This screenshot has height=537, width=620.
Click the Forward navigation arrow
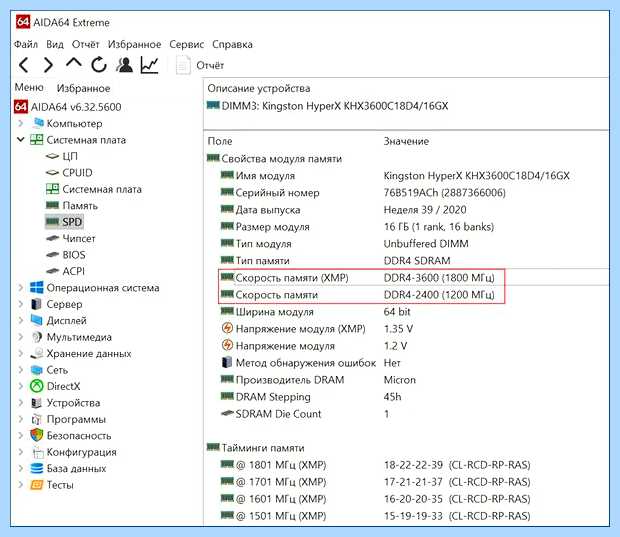coord(48,65)
